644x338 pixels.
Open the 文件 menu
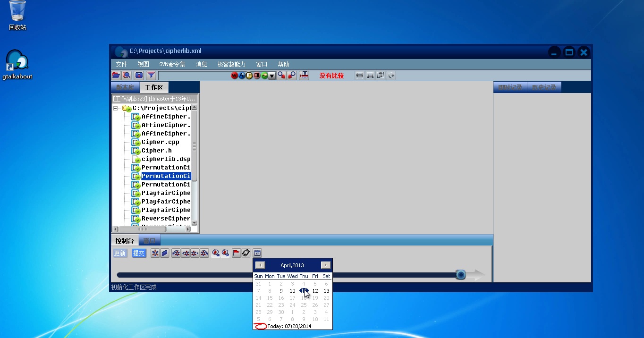tap(122, 64)
